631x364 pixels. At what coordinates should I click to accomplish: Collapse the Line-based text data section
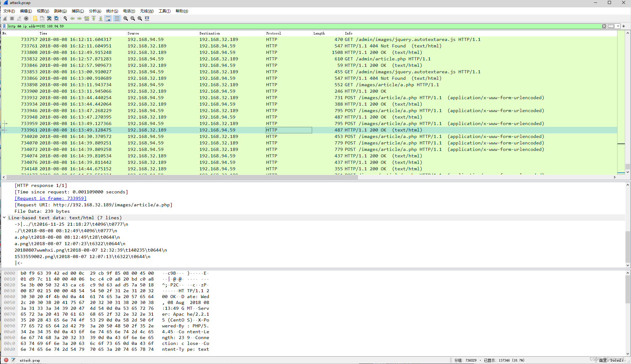(x=4, y=217)
